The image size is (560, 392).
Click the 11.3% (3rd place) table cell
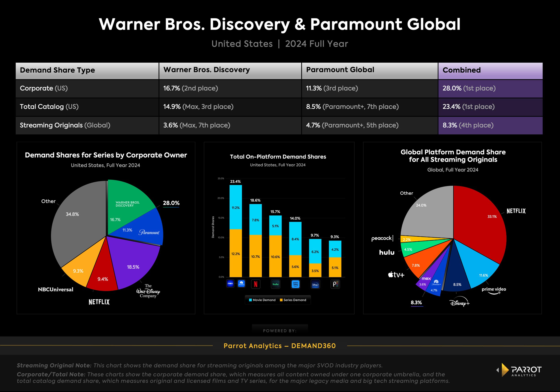[x=370, y=89]
